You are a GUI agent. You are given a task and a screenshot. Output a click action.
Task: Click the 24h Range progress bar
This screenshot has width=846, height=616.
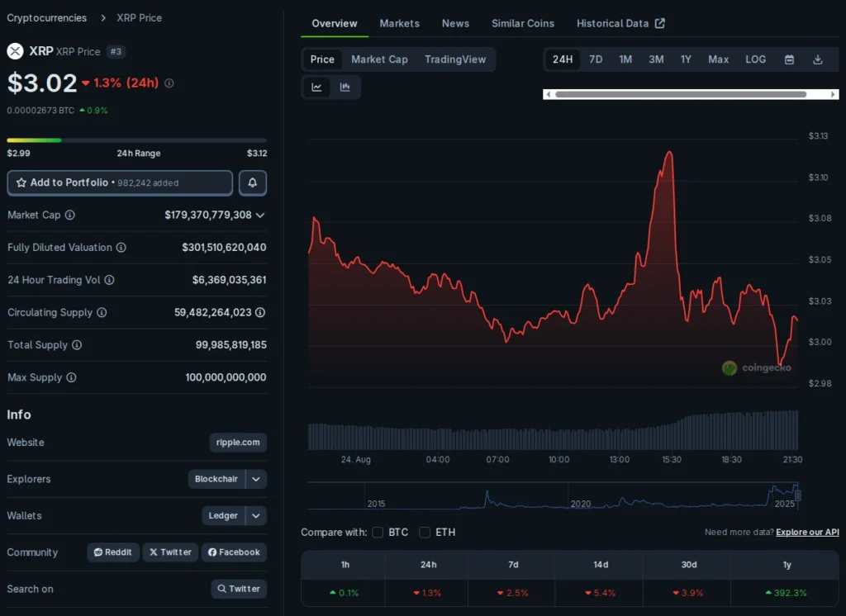click(x=137, y=140)
